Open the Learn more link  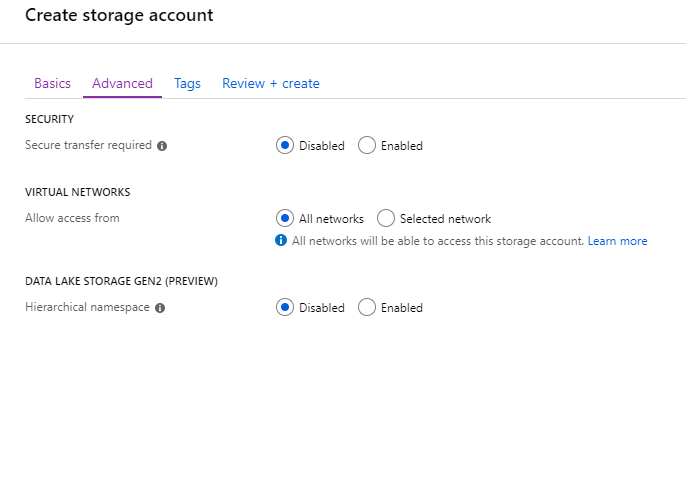617,241
